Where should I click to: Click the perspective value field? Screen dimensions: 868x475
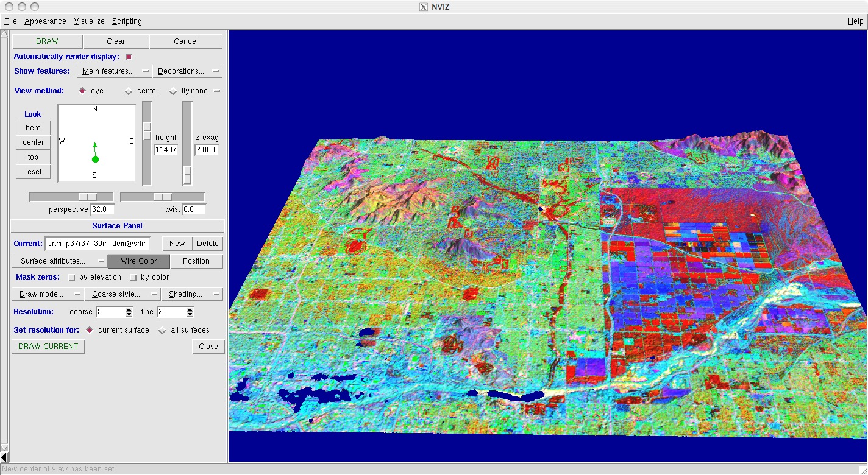[x=102, y=209]
